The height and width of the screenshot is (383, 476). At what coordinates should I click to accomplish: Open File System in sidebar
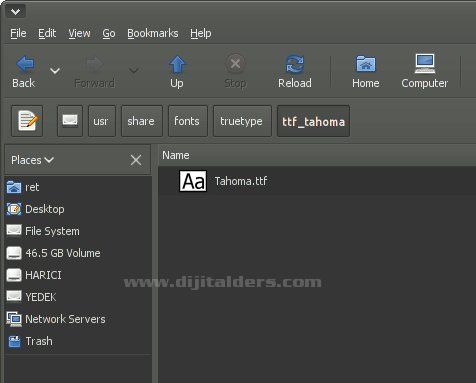click(79, 231)
